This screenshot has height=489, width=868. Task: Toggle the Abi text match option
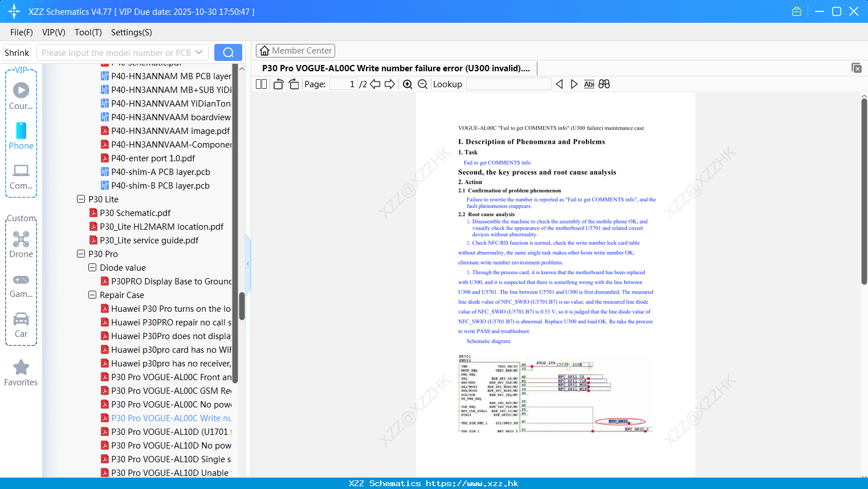click(589, 84)
